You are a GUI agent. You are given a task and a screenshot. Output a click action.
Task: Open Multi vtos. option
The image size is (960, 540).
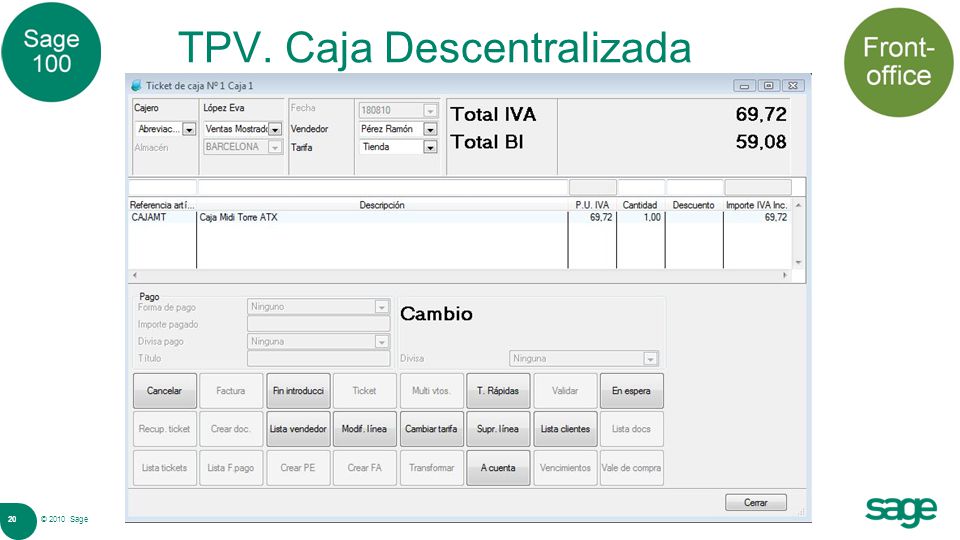431,391
